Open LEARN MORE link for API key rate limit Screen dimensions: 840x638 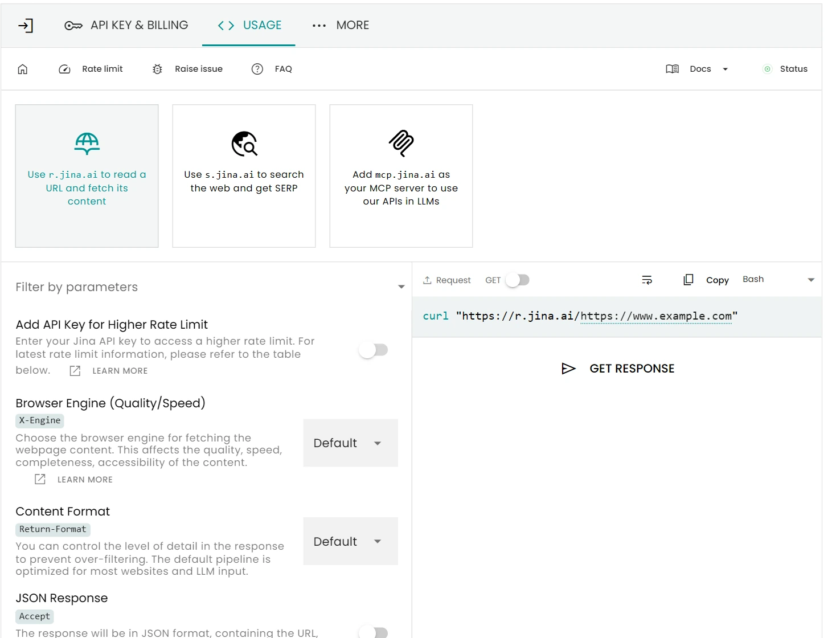click(120, 371)
